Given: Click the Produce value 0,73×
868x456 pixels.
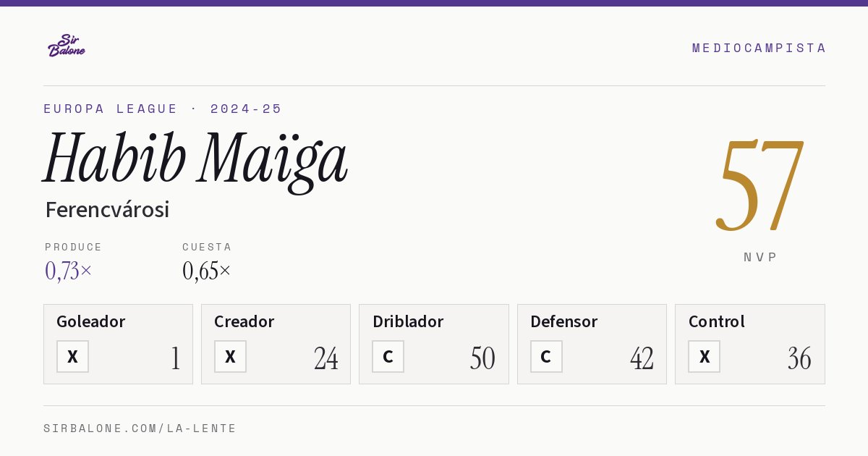Looking at the screenshot, I should [69, 271].
